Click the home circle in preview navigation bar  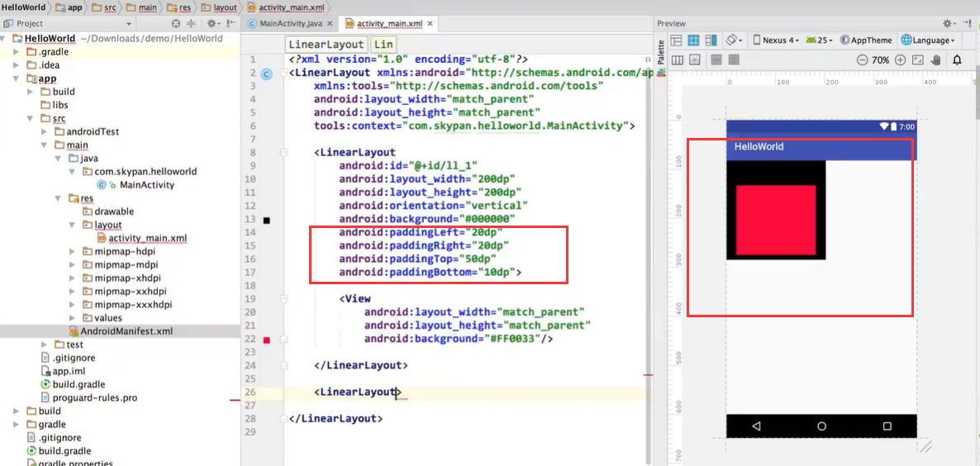(822, 426)
